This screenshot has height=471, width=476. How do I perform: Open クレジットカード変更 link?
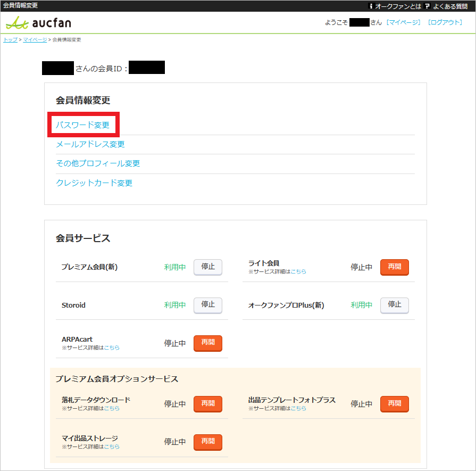coord(94,183)
